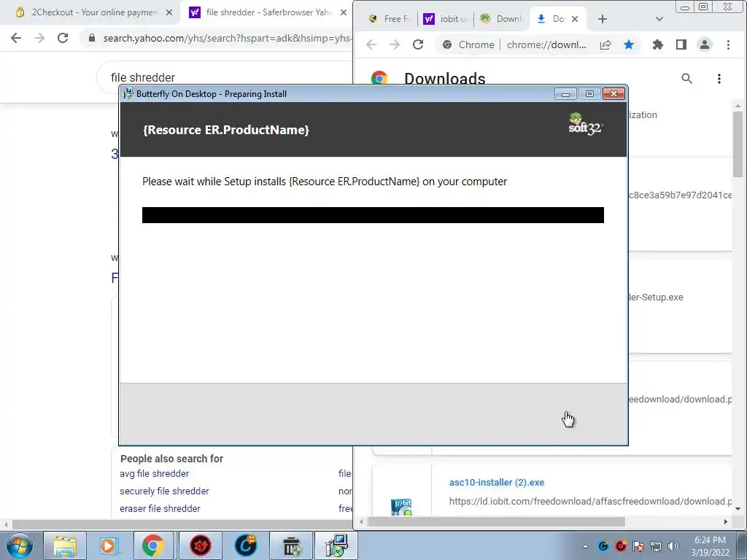Screen dimensions: 747x560
Task: Expand the tab search chevron
Action: click(659, 19)
